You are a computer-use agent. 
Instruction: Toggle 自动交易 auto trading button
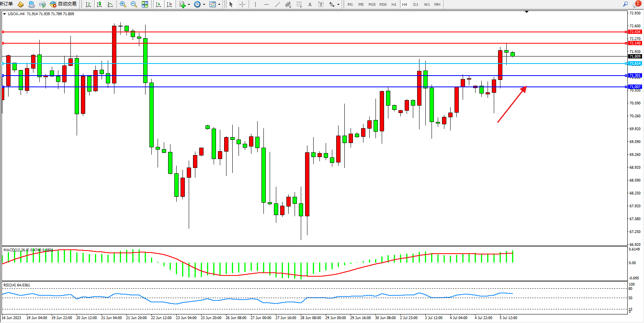tap(63, 4)
